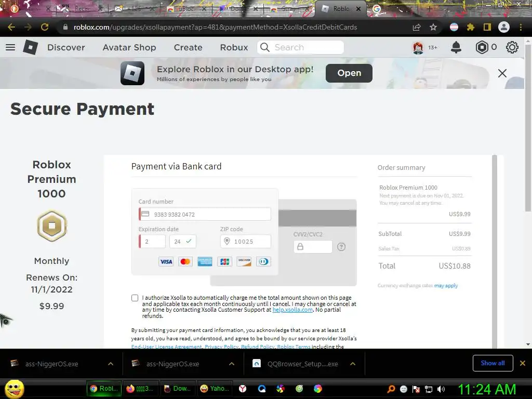Click the Visa card logo

pos(166,262)
